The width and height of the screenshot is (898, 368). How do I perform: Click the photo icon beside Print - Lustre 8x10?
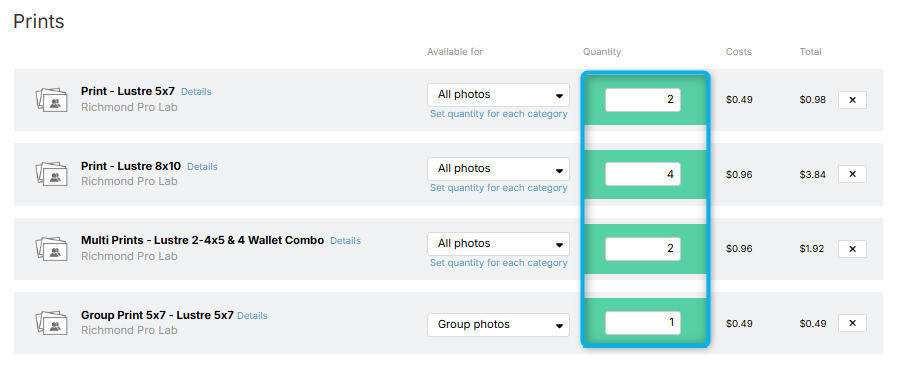(51, 174)
